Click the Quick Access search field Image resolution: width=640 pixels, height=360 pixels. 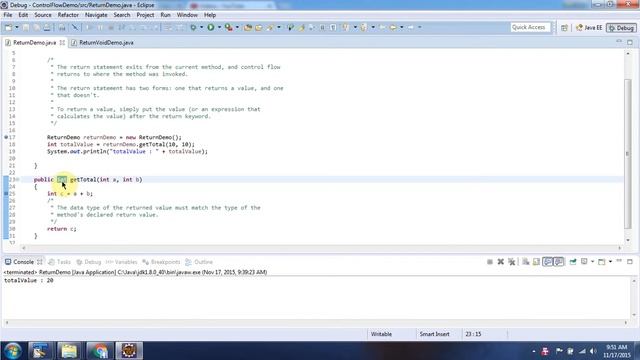[x=530, y=27]
